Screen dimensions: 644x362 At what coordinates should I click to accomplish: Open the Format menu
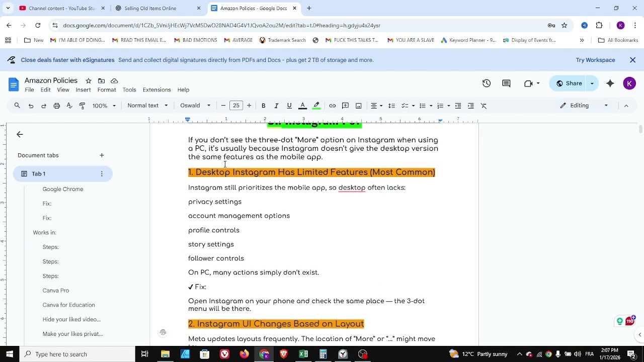[x=107, y=90]
